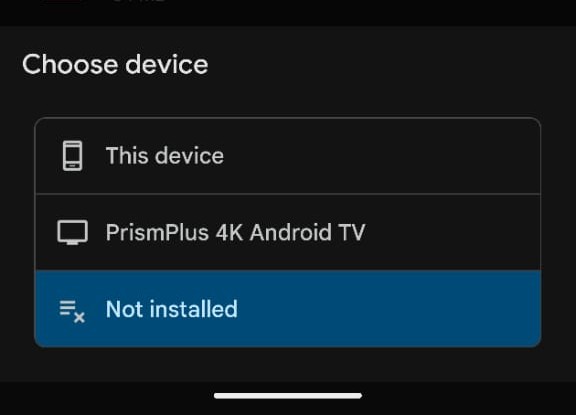
Task: Tap the phone icon beside This device
Action: tap(72, 156)
